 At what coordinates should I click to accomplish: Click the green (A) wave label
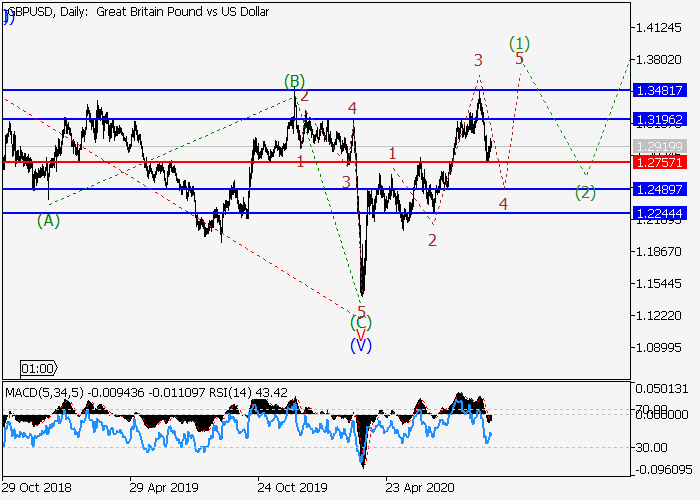point(48,221)
